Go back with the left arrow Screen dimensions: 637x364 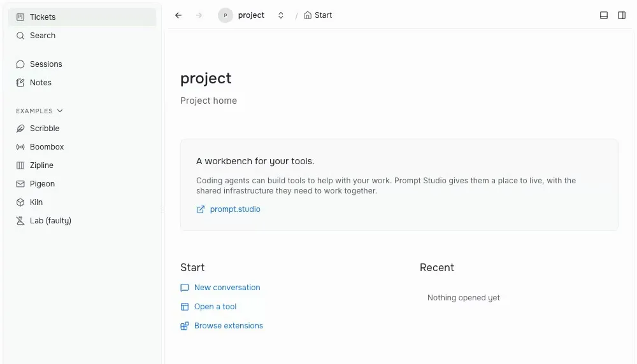point(178,15)
